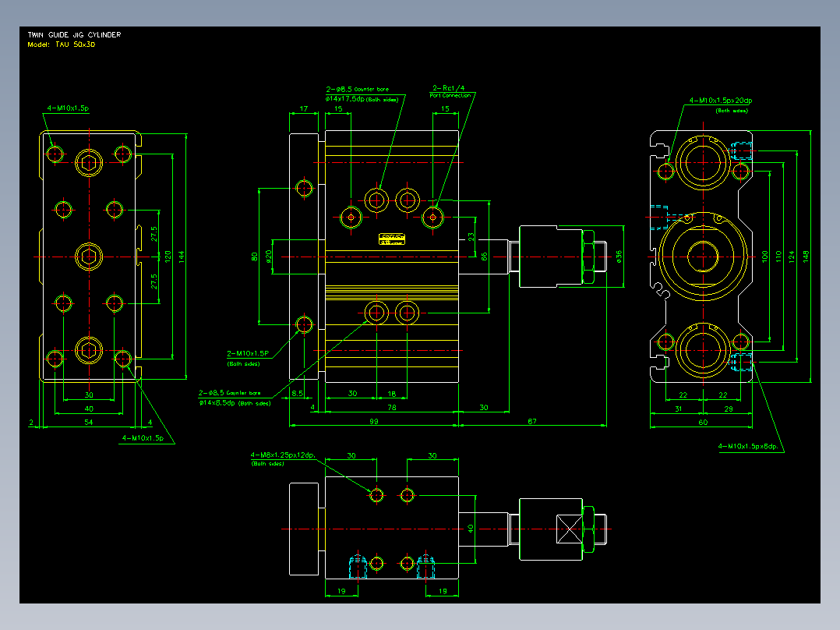840x630 pixels.
Task: Click the "4-M8x1.25px12dp." annotation
Action: pos(283,455)
